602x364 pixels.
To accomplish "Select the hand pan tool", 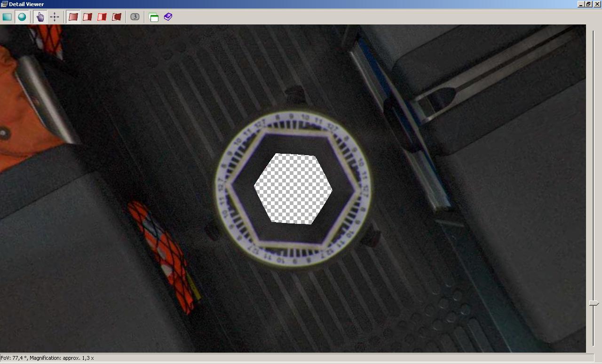I will click(40, 17).
